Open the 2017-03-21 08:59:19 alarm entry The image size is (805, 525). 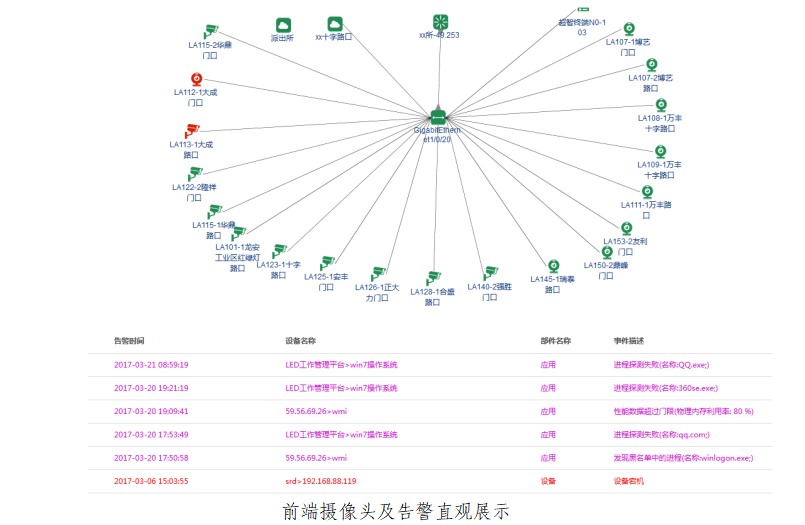tap(151, 365)
